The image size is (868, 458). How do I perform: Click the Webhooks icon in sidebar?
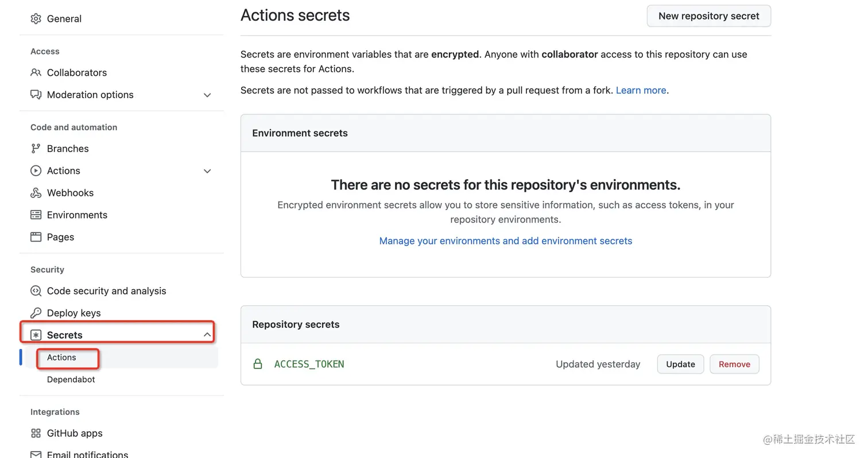tap(36, 193)
